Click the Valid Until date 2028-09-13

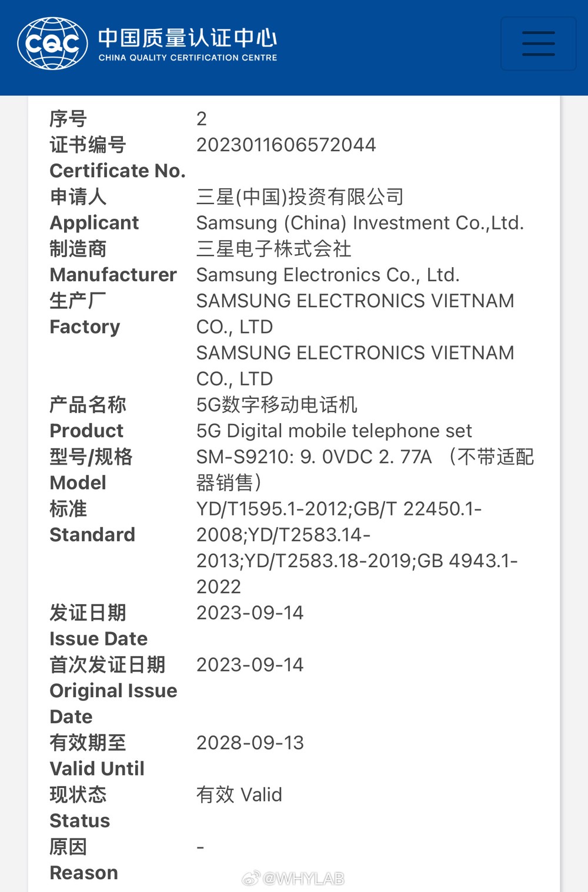[250, 743]
